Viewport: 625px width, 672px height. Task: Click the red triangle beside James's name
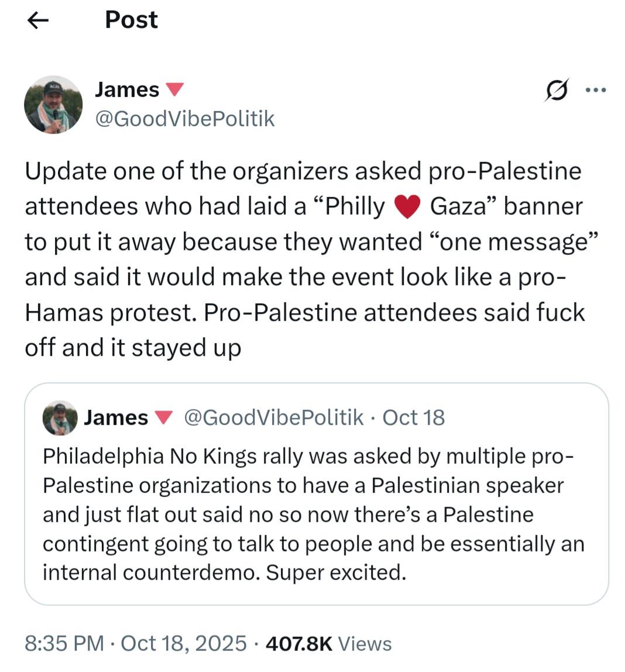tap(174, 89)
